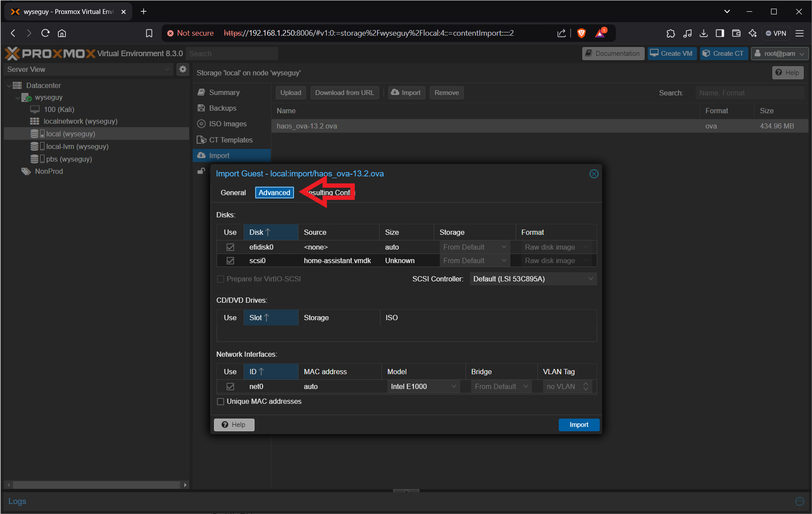Image resolution: width=812 pixels, height=514 pixels.
Task: Toggle Prepare for VirtIO-SCSI checkbox
Action: 221,279
